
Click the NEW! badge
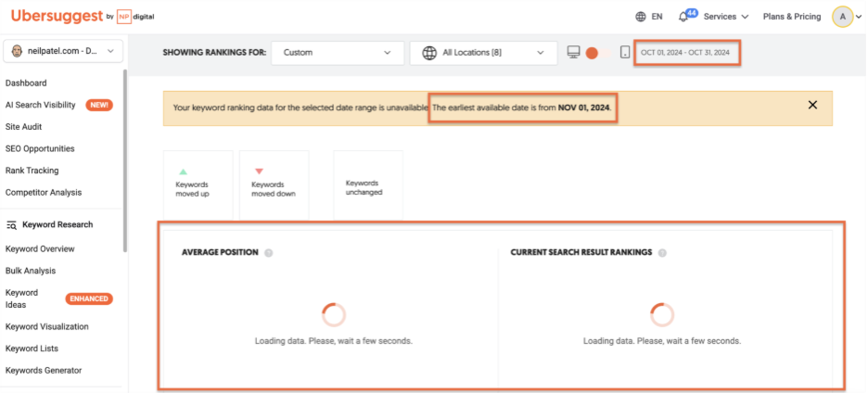(99, 105)
